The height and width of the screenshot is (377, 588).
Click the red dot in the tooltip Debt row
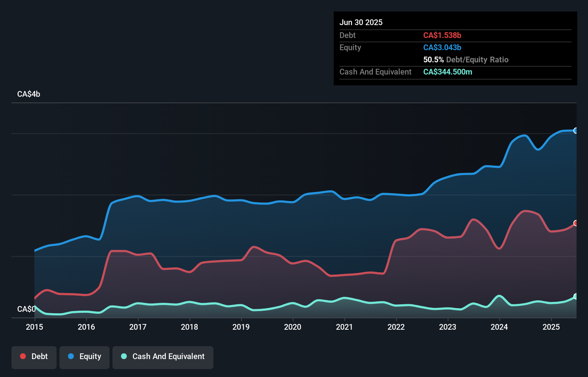click(442, 35)
